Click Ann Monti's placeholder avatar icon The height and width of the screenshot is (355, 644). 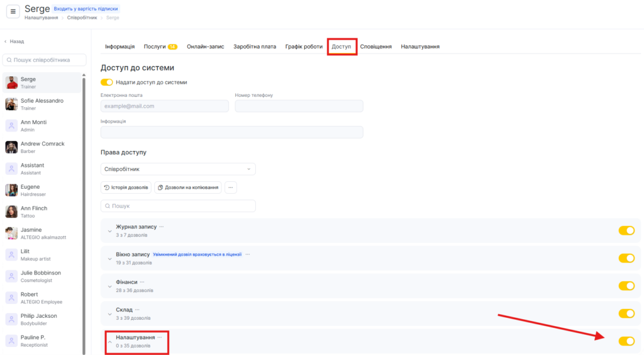pyautogui.click(x=11, y=126)
